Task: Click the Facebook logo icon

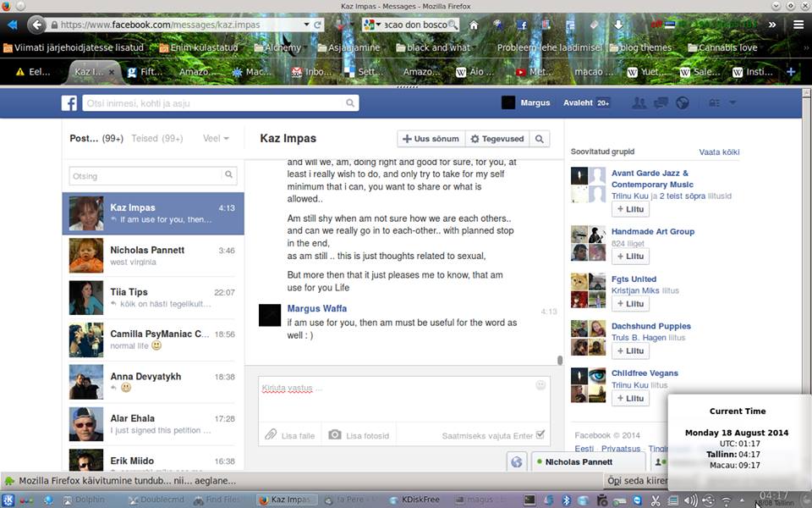Action: (69, 103)
